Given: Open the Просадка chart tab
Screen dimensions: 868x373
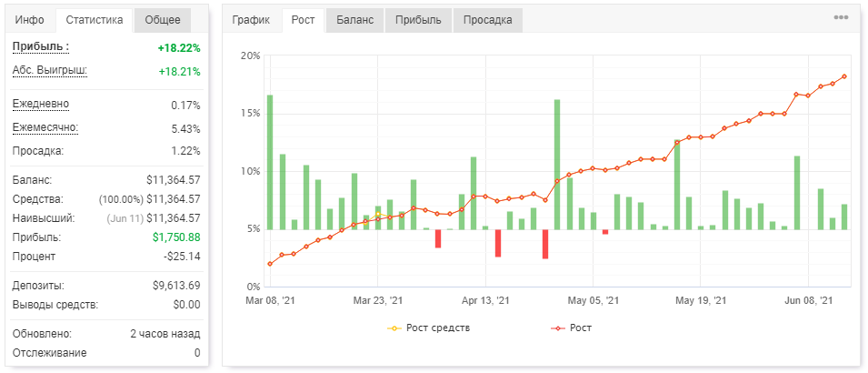Looking at the screenshot, I should click(488, 20).
